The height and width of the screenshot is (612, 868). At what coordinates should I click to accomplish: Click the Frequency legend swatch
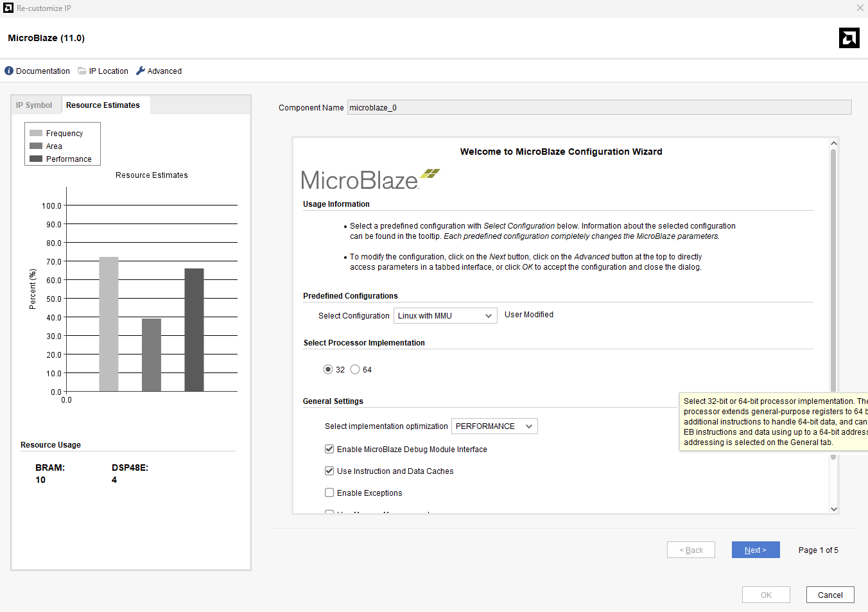click(x=36, y=134)
